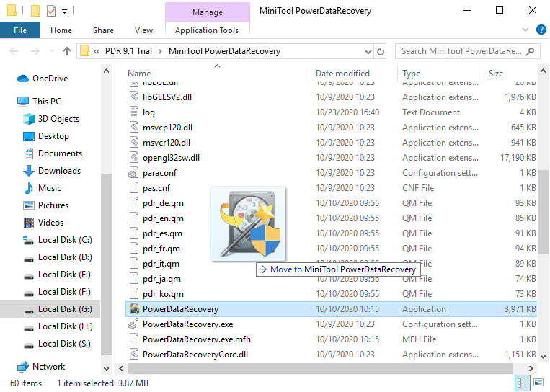Select the pas.cnf file
550x392 pixels.
[156, 188]
